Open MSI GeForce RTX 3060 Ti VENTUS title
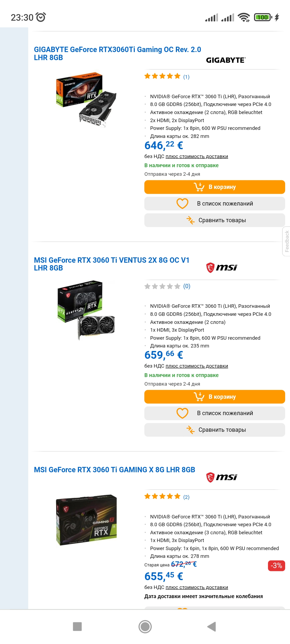Viewport: 290px width, 644px height. (112, 264)
